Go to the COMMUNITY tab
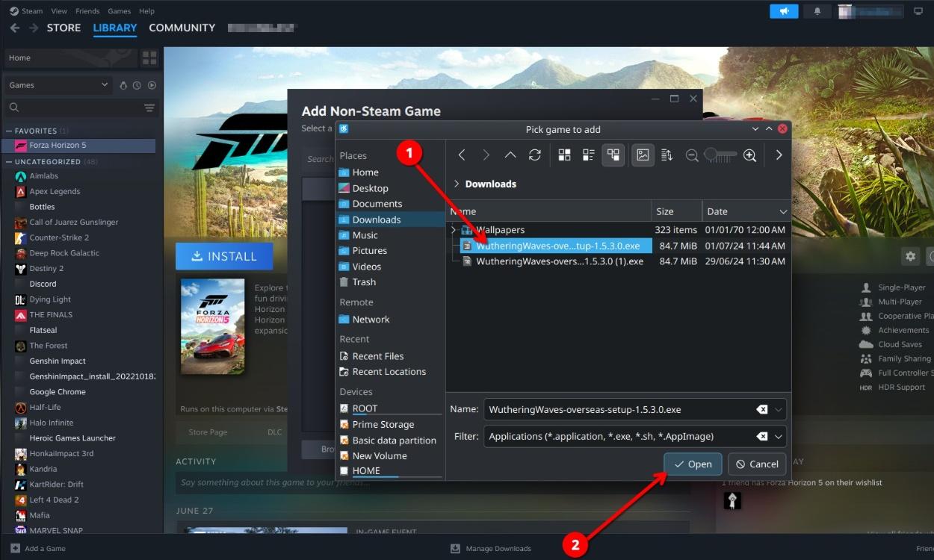This screenshot has width=934, height=560. tap(182, 28)
